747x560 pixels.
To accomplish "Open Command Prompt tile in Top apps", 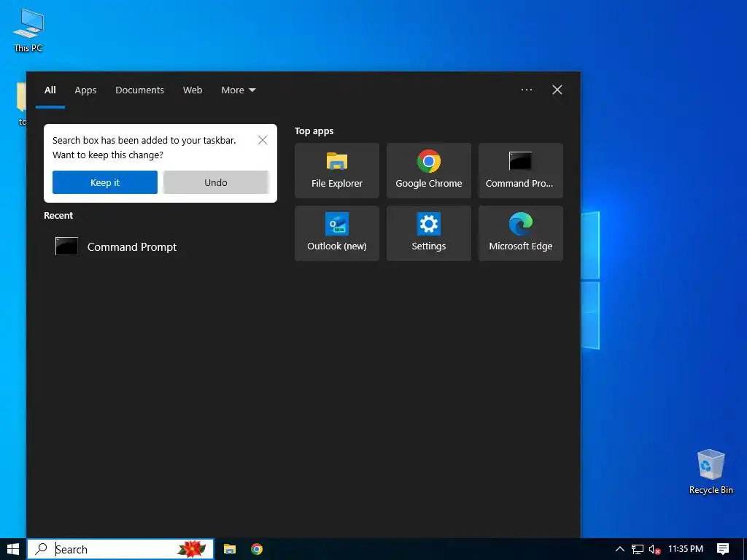I will [521, 171].
